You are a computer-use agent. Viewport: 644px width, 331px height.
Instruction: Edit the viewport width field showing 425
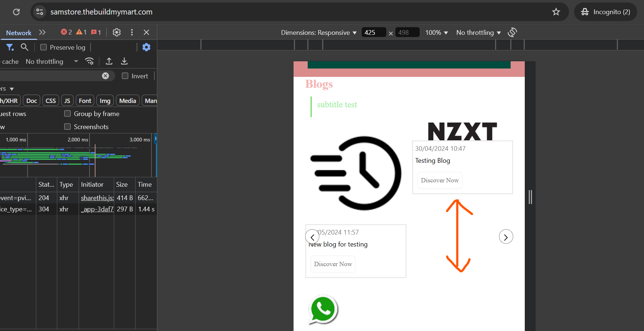pyautogui.click(x=374, y=33)
